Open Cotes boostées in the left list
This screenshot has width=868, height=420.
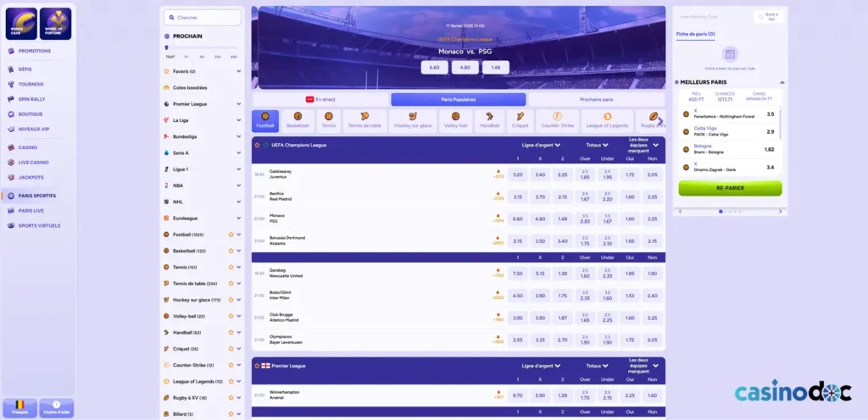pyautogui.click(x=190, y=88)
